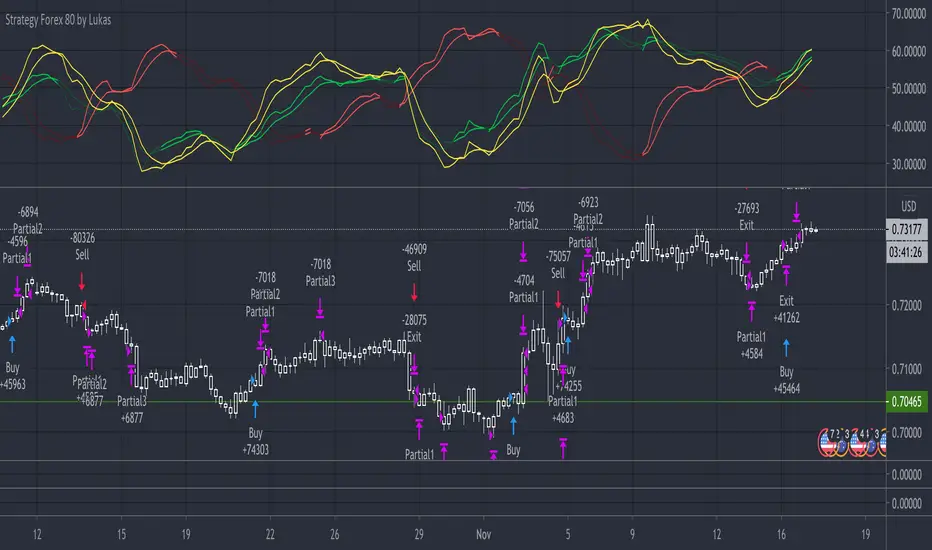Click the first US flag economic event icon
Viewport: 932px width, 550px height.
coord(827,442)
